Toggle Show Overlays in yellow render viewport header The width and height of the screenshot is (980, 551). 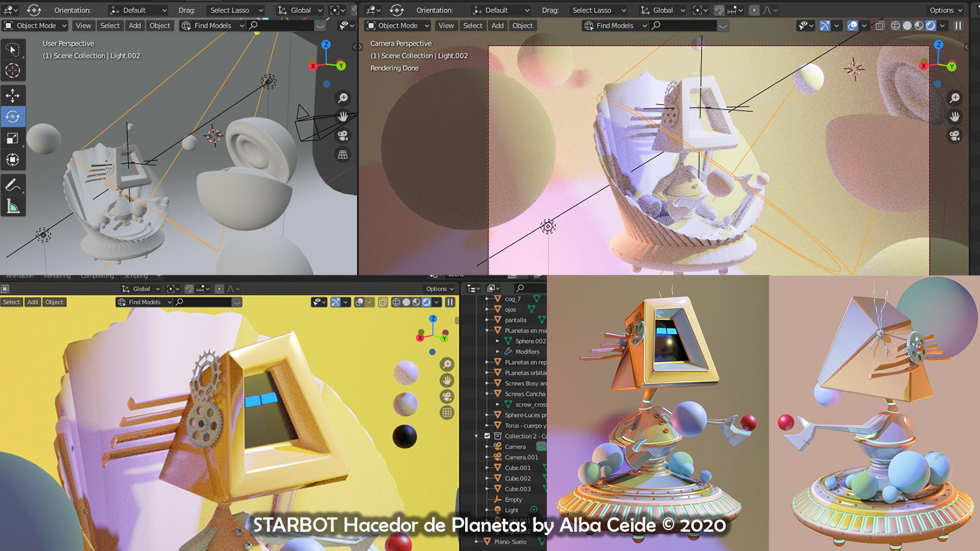point(359,302)
